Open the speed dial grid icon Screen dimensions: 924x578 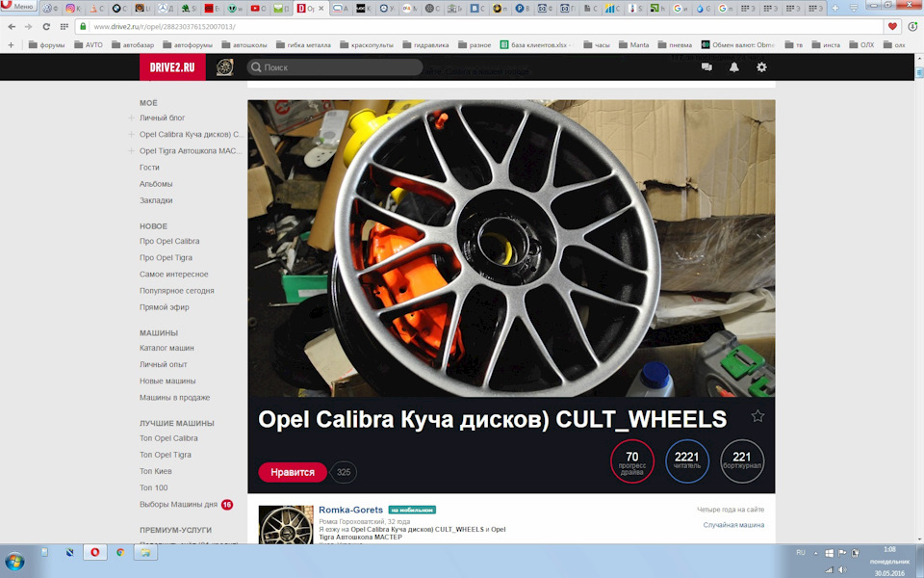[64, 27]
